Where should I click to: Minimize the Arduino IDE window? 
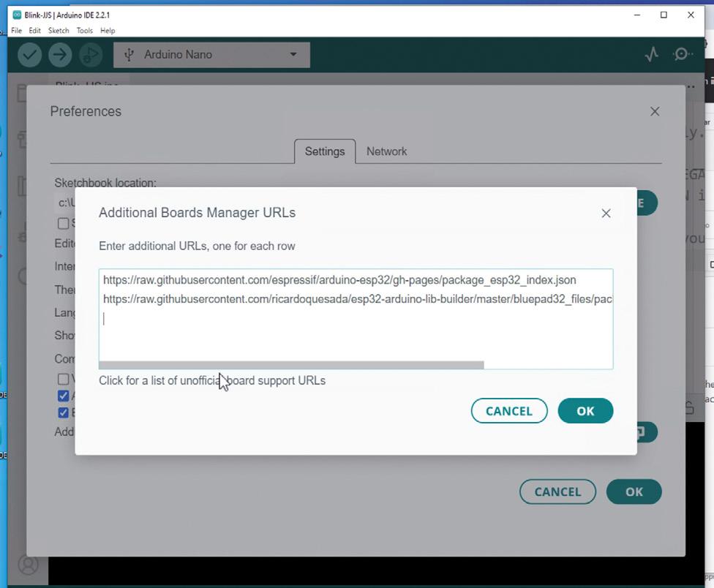(x=637, y=15)
